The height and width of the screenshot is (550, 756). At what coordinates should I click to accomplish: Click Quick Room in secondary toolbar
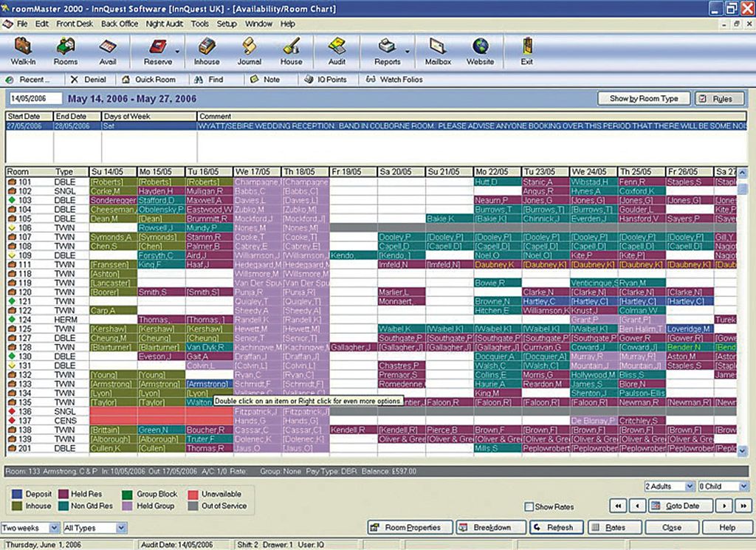click(x=149, y=80)
